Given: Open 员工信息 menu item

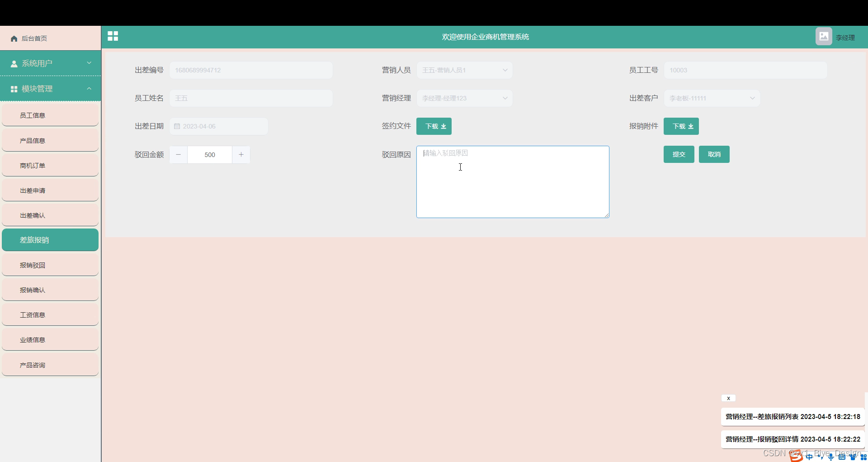Looking at the screenshot, I should [x=50, y=115].
